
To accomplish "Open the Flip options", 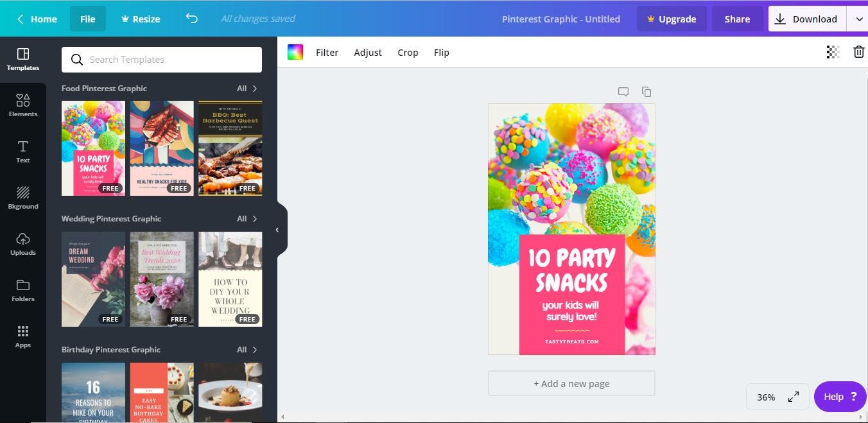I will [442, 53].
